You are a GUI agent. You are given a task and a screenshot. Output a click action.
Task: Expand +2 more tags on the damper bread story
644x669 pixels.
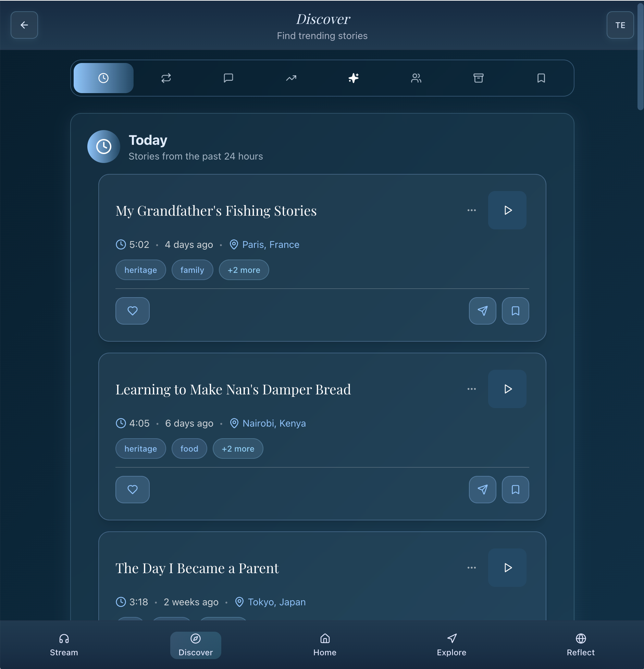pos(238,449)
